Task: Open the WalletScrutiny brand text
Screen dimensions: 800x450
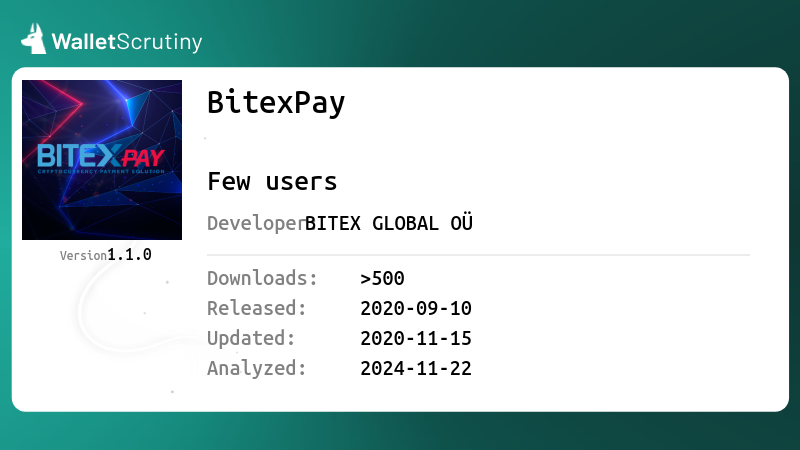Action: point(127,42)
